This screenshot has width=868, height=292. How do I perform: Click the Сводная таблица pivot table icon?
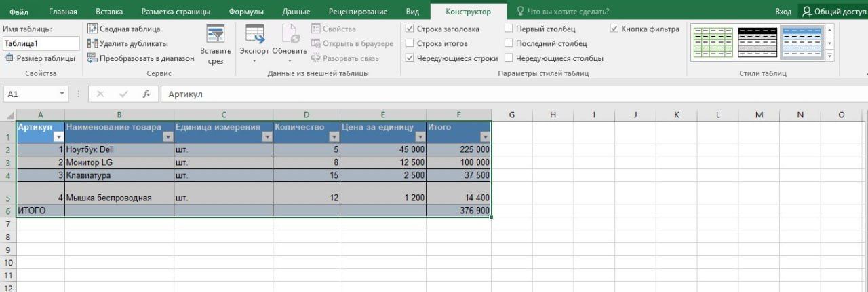93,29
